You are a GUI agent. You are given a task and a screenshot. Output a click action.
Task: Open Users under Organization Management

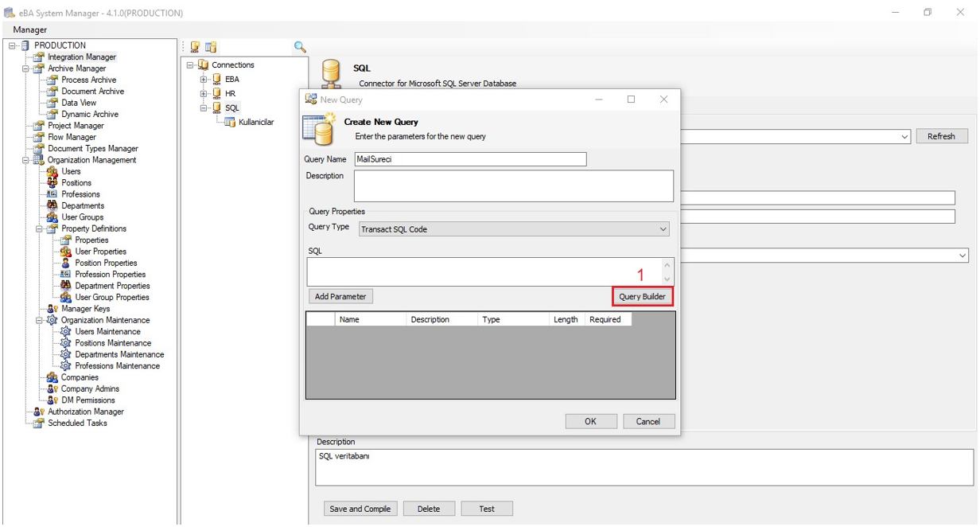tap(71, 171)
